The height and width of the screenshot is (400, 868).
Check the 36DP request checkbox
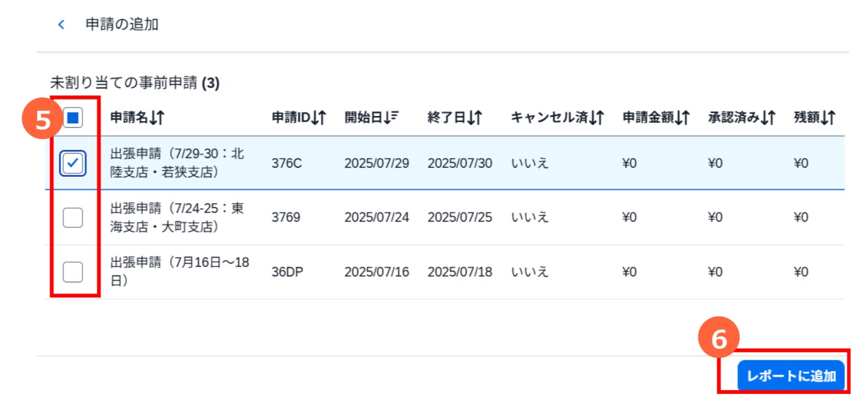point(73,272)
